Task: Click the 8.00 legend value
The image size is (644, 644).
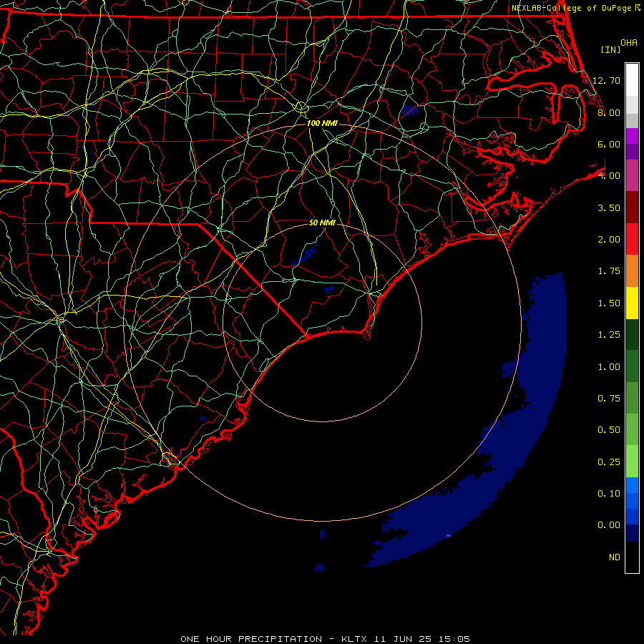Action: 609,112
